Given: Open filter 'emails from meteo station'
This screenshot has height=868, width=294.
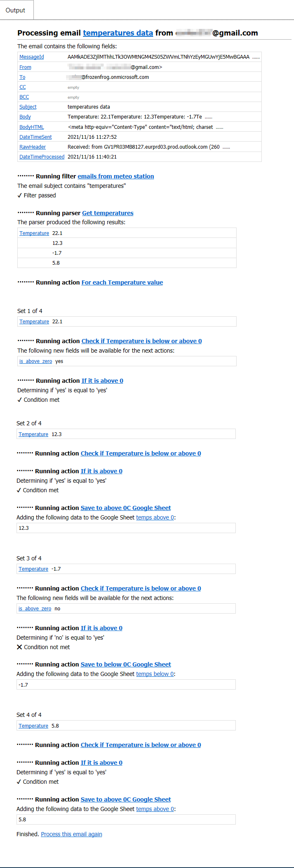Looking at the screenshot, I should point(116,176).
